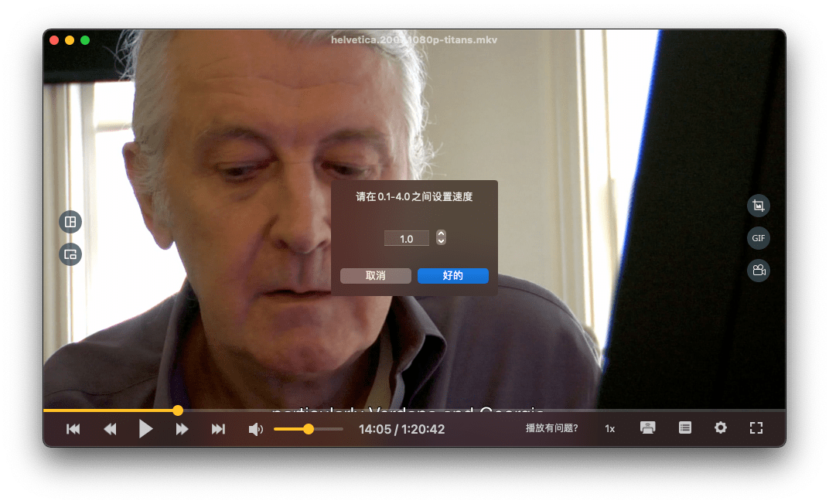The height and width of the screenshot is (504, 829).
Task: Open the multi-window layout icon on left
Action: 70,222
